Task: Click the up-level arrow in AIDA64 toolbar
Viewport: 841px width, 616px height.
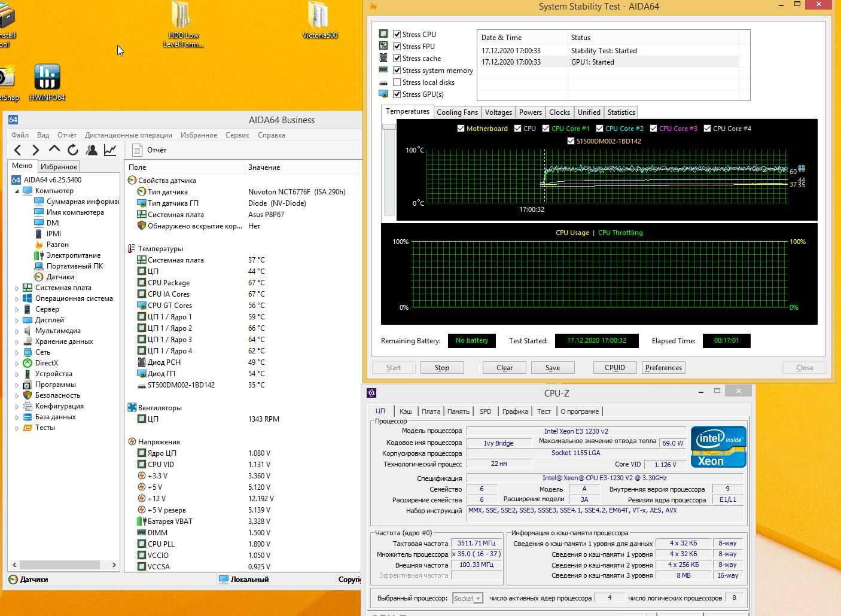Action: [x=54, y=150]
